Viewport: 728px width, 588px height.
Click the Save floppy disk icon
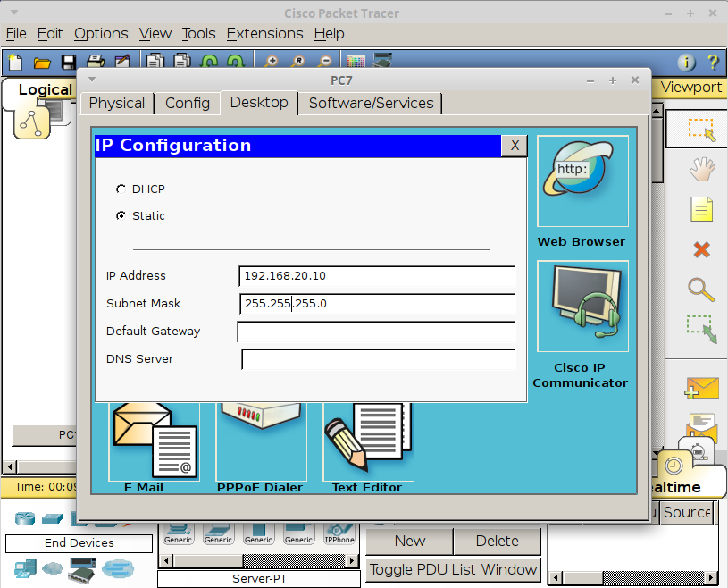click(x=69, y=63)
